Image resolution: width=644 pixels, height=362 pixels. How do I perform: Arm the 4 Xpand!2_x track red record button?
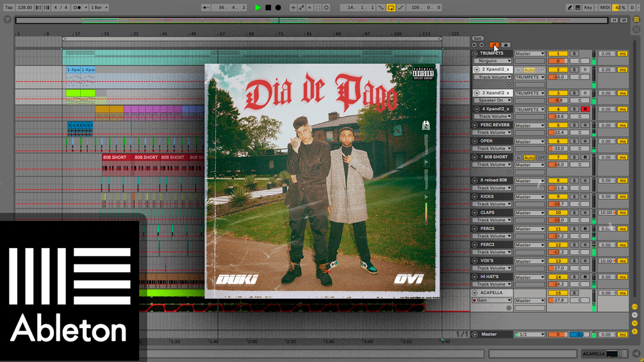click(585, 109)
